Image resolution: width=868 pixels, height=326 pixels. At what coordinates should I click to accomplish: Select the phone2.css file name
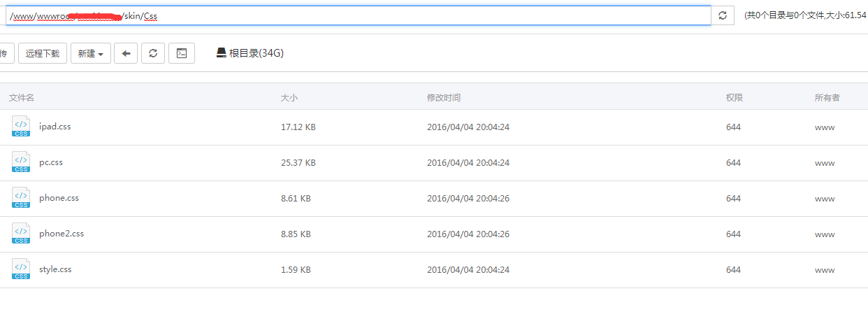(62, 234)
